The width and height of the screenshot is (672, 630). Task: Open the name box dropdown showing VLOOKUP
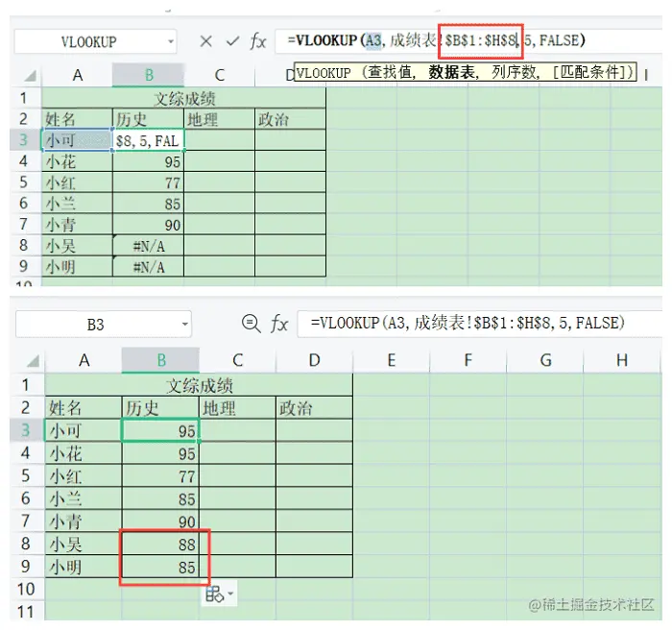point(171,41)
